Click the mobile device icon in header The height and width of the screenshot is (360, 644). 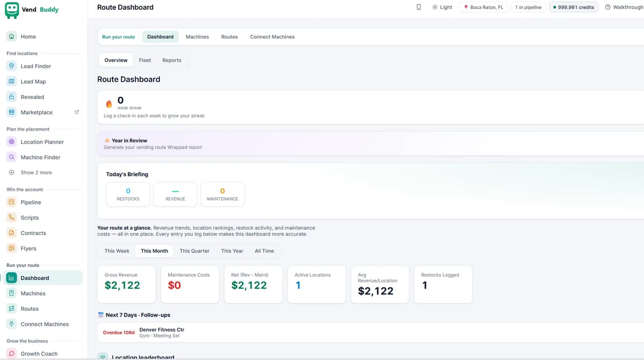pyautogui.click(x=419, y=7)
